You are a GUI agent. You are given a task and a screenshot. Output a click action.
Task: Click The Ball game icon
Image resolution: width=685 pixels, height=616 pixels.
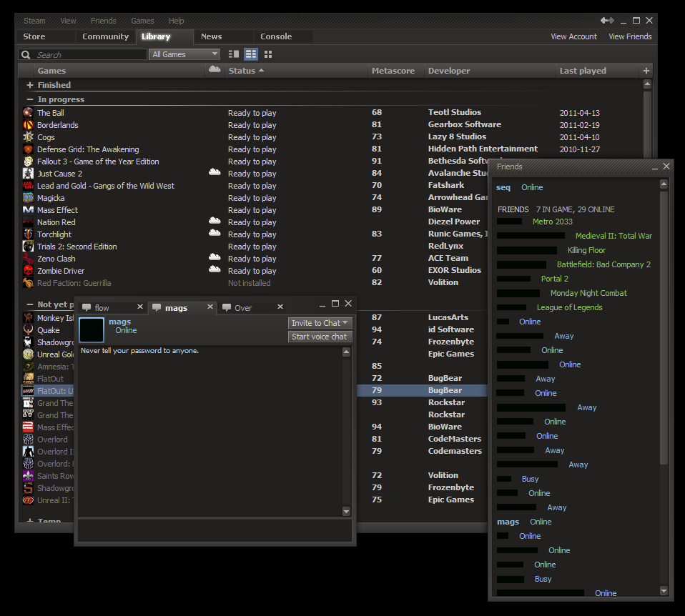tap(28, 113)
